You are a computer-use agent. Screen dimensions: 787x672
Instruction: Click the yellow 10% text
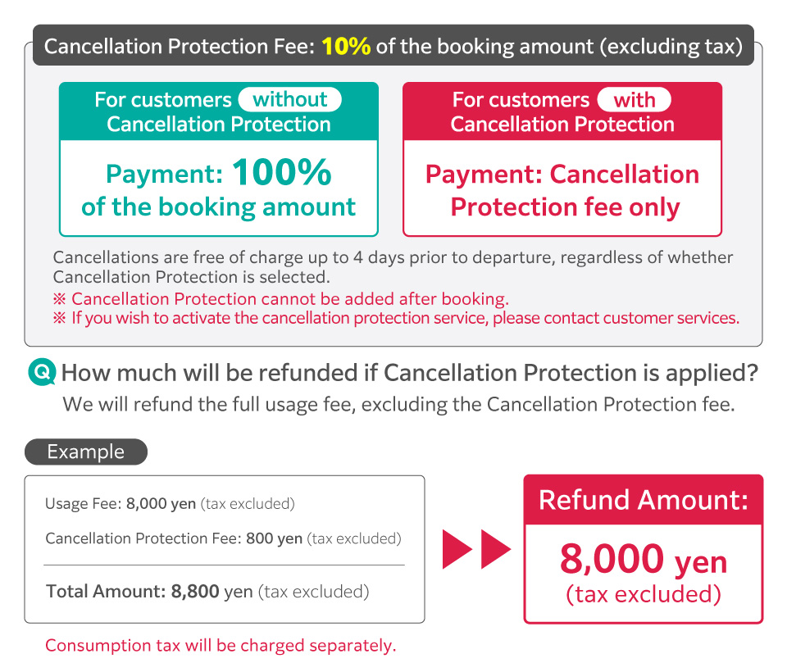[x=346, y=46]
